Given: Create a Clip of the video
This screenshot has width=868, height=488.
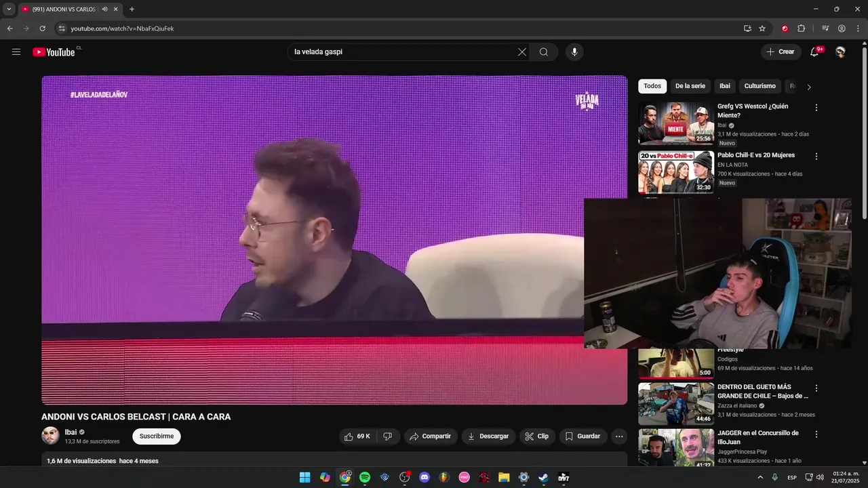Looking at the screenshot, I should [x=537, y=436].
